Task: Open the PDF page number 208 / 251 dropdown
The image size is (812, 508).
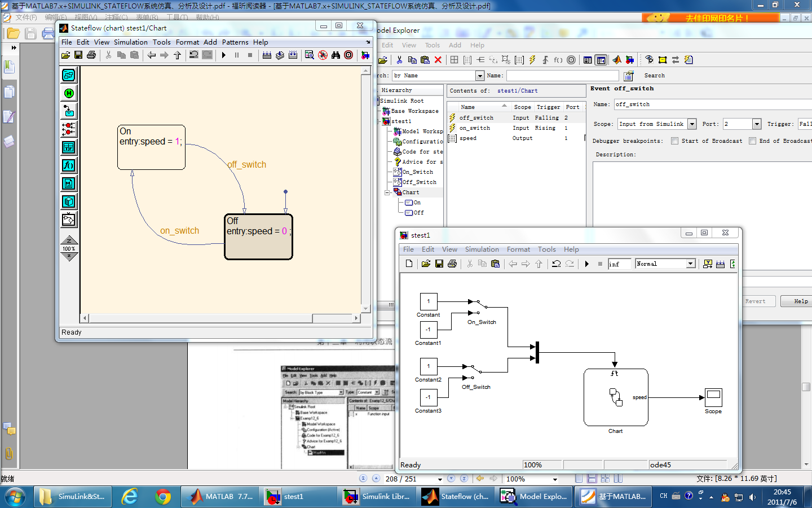Action: pyautogui.click(x=440, y=479)
